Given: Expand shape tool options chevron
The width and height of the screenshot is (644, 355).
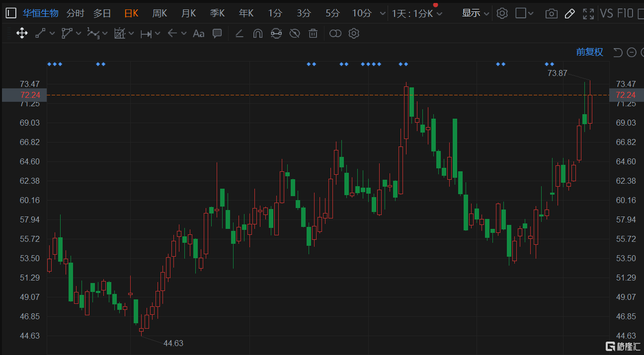Looking at the screenshot, I should click(79, 34).
